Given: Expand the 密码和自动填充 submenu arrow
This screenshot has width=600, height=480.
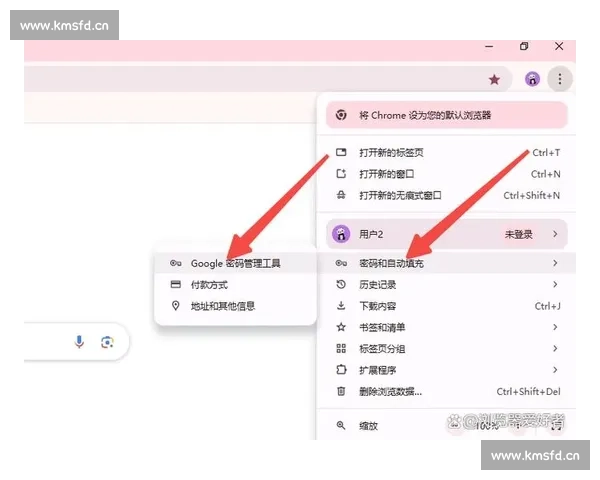Looking at the screenshot, I should [x=555, y=263].
